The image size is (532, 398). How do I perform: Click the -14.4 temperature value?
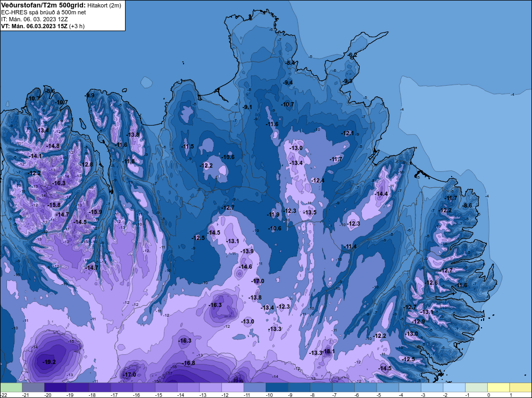pyautogui.click(x=381, y=194)
